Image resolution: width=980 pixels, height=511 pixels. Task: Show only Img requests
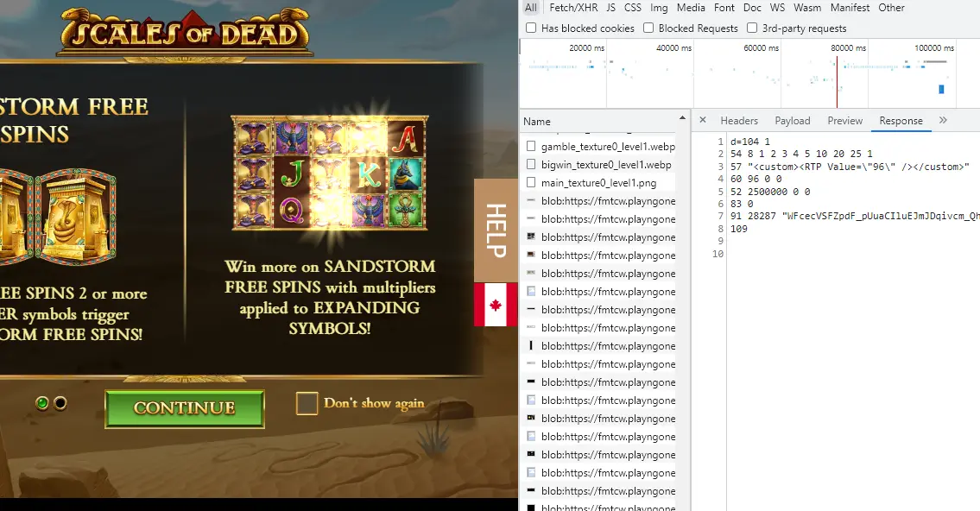(659, 8)
